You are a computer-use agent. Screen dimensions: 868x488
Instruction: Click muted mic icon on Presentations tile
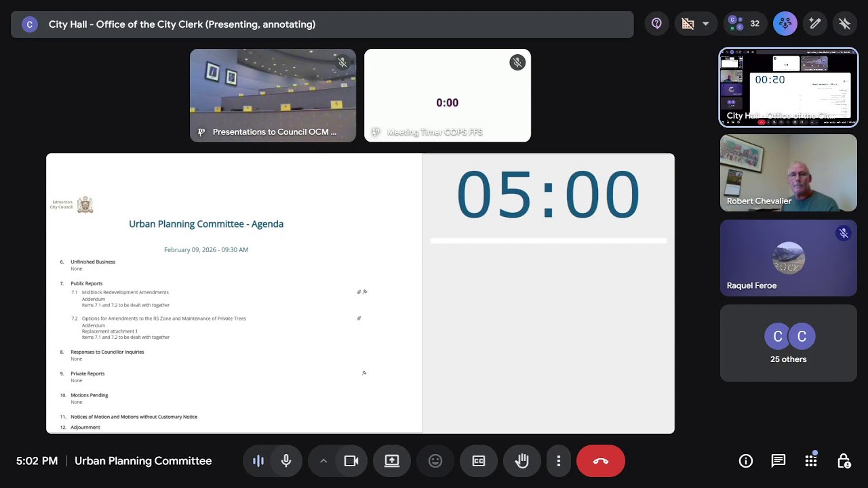(x=342, y=63)
